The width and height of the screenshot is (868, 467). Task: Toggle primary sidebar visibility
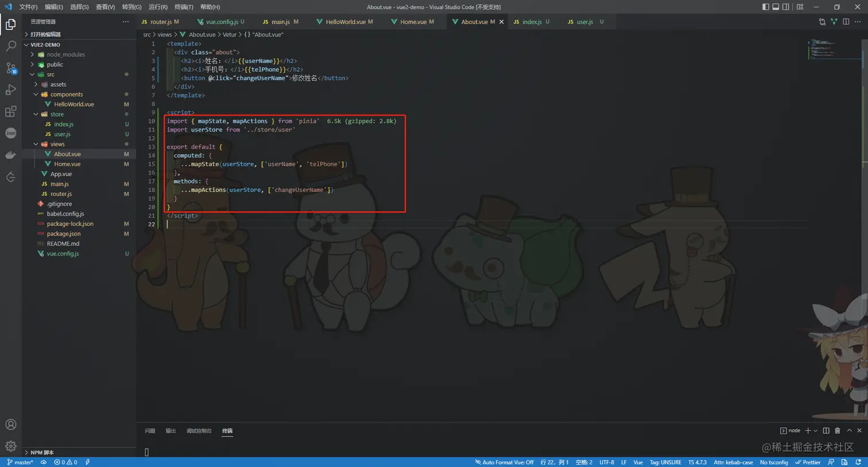pos(765,7)
